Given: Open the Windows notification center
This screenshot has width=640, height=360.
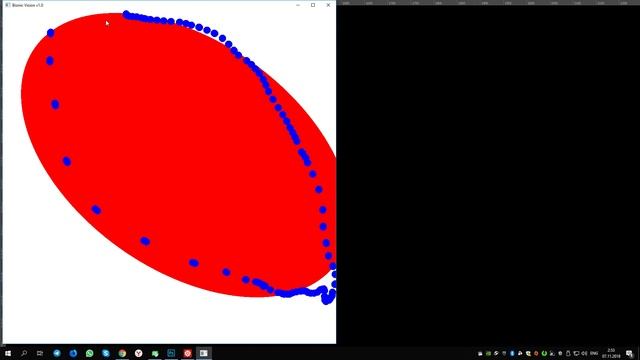Looking at the screenshot, I should click(630, 353).
